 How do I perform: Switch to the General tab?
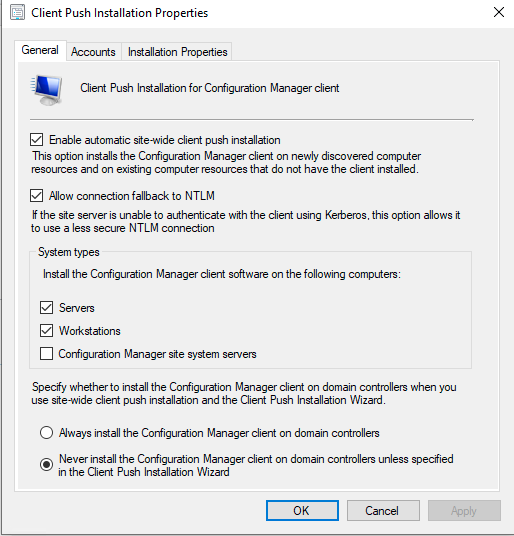[x=40, y=51]
